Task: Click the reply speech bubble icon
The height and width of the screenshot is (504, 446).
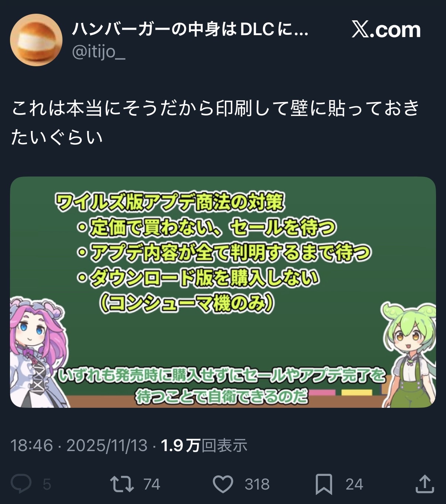Action: [21, 484]
